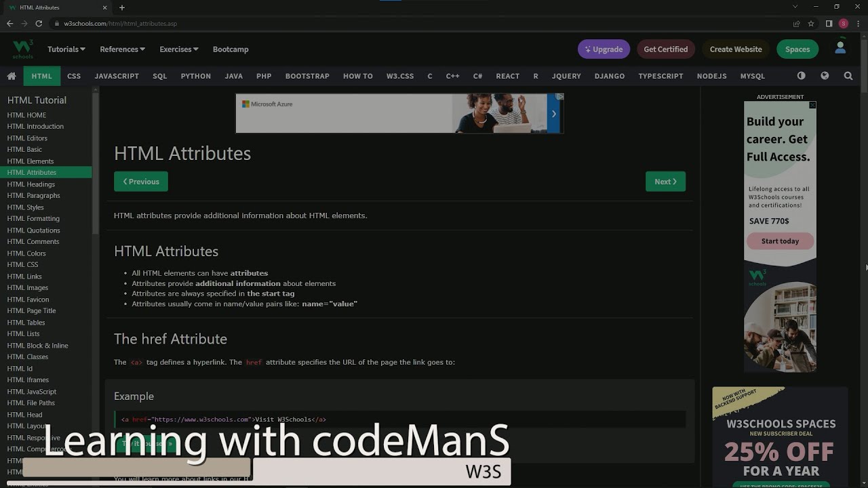Click the Create Website button
Viewport: 868px width, 488px height.
click(x=736, y=49)
